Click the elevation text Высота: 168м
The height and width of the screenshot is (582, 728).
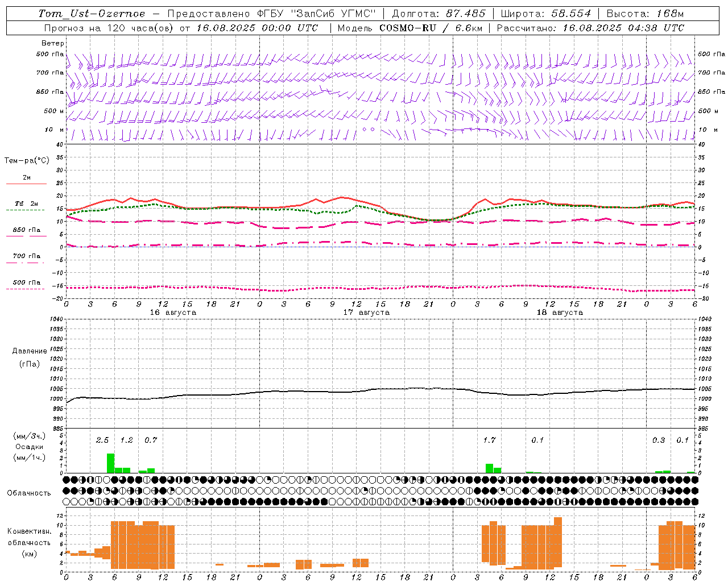coord(645,14)
